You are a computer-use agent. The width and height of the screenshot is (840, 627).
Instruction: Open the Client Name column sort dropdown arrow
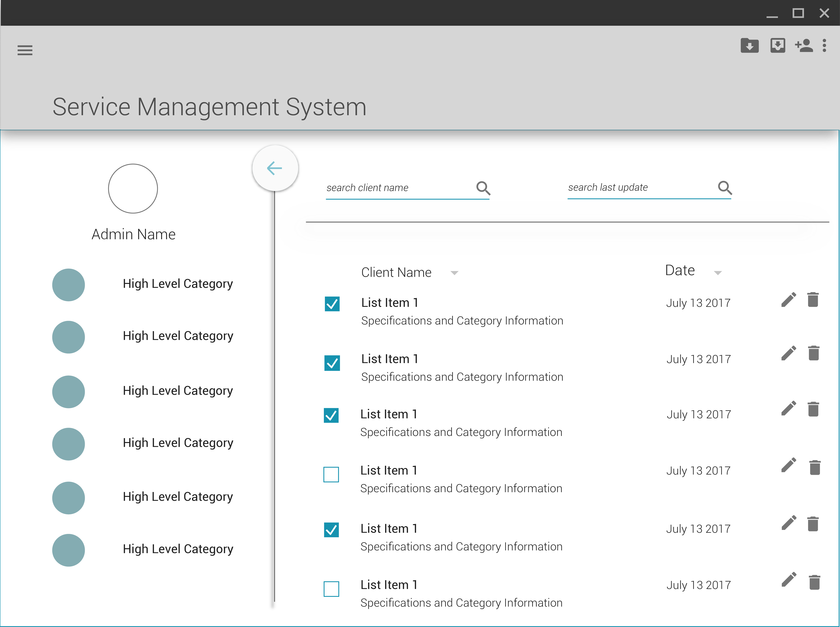(x=454, y=273)
